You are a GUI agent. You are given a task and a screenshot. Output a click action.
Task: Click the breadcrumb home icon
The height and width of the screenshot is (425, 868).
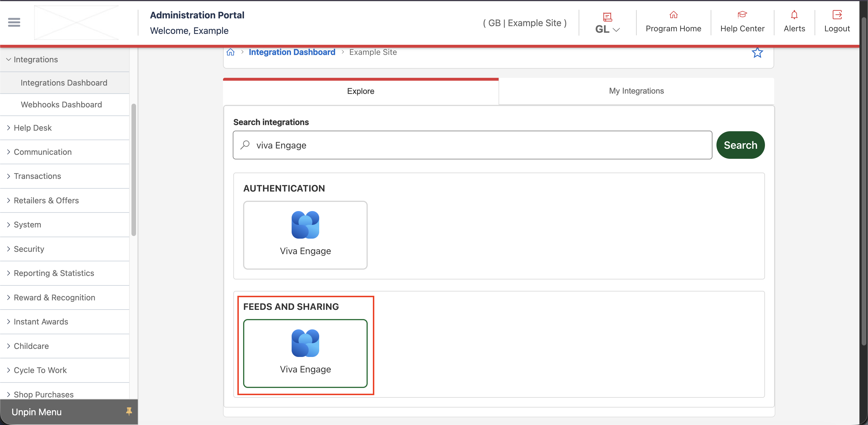tap(230, 52)
